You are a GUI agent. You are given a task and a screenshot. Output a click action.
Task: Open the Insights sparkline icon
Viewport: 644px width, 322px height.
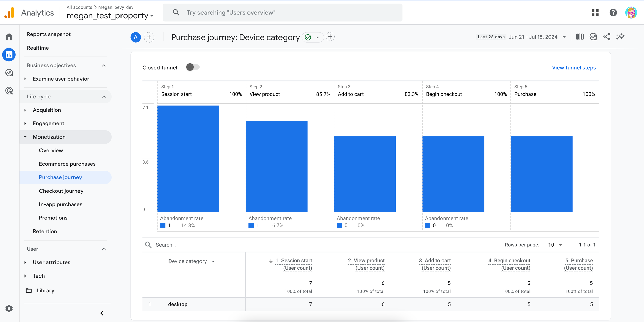coord(620,37)
